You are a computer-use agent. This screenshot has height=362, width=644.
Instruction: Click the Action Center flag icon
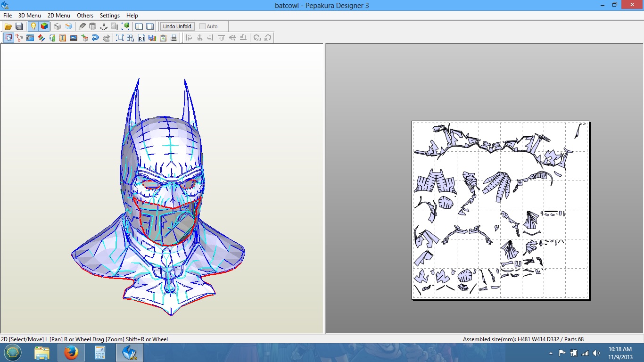(x=562, y=353)
